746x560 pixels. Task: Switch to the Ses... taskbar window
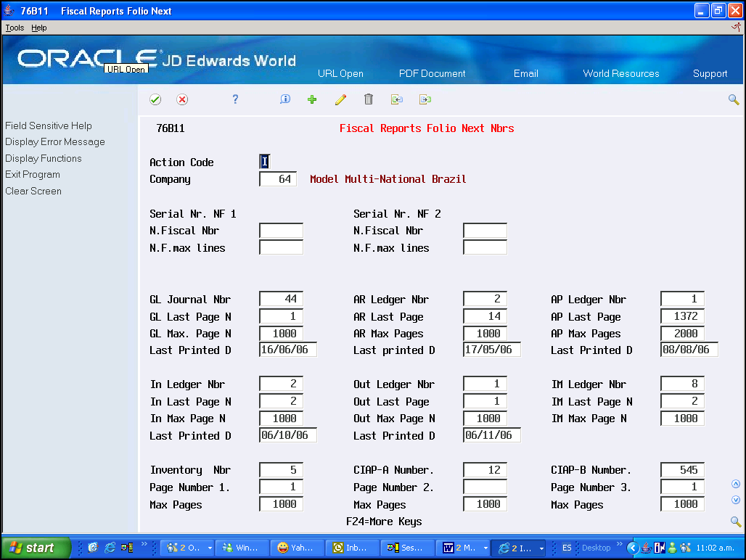407,548
